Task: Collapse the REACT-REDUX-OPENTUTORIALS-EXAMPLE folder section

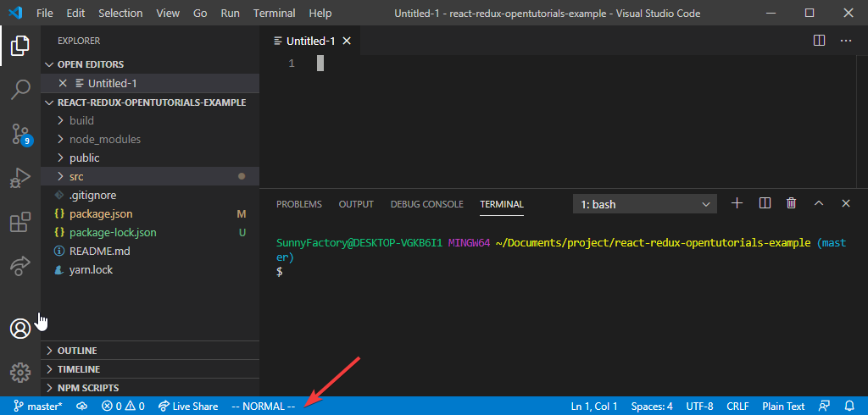Action: 150,102
